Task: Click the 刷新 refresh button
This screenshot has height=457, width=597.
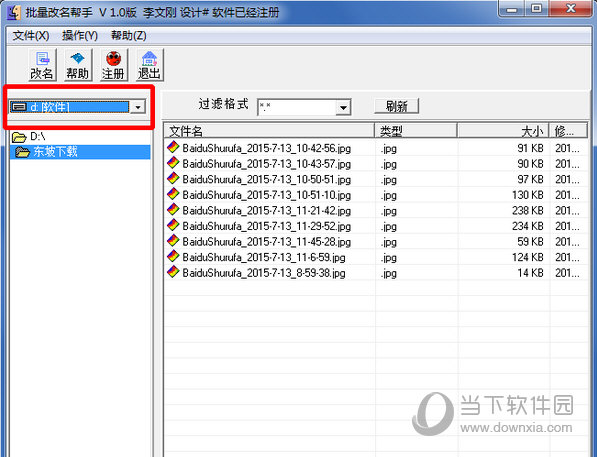Action: point(397,106)
